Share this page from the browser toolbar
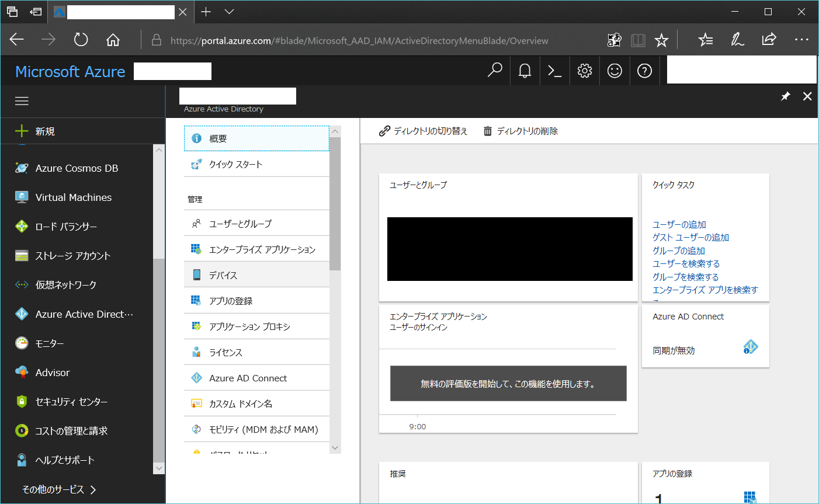 tap(769, 40)
